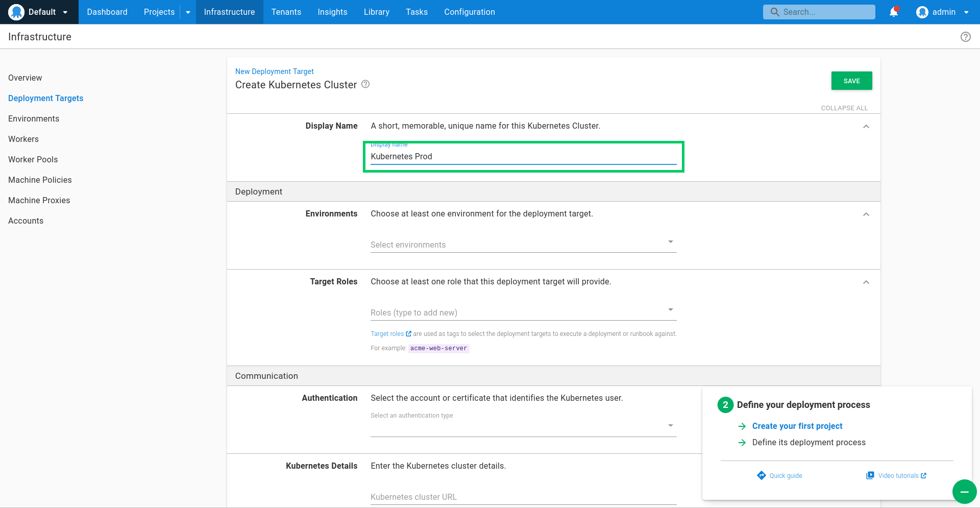Click Define its deployment process text
This screenshot has height=508, width=980.
click(808, 443)
